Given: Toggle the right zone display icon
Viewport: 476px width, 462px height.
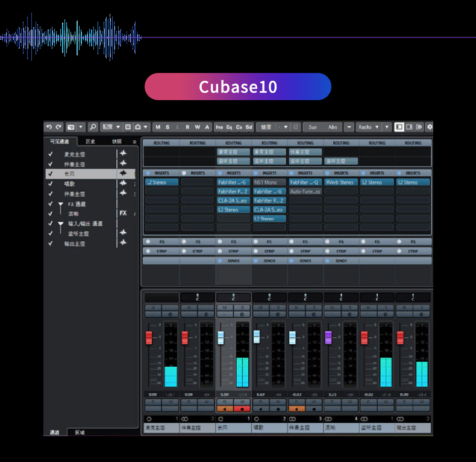Looking at the screenshot, I should tap(409, 127).
